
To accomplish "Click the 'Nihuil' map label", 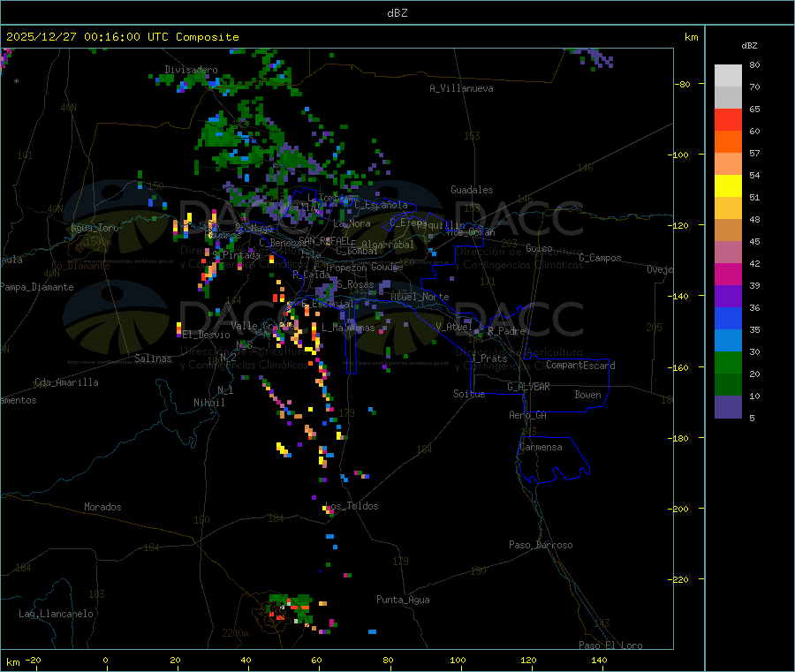I will point(208,403).
